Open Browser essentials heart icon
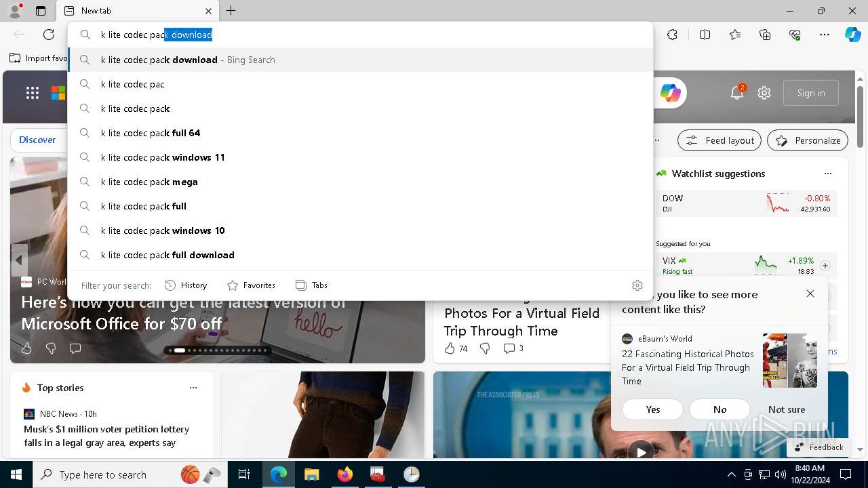 click(795, 35)
